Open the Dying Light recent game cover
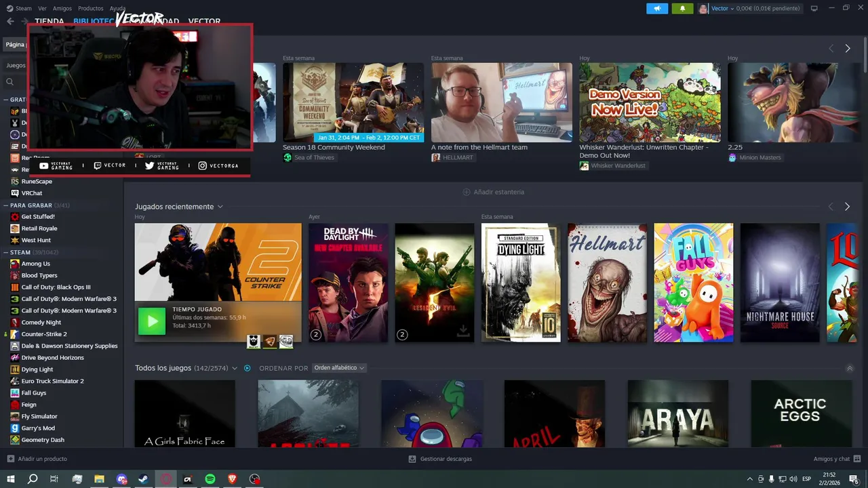 [x=521, y=283]
